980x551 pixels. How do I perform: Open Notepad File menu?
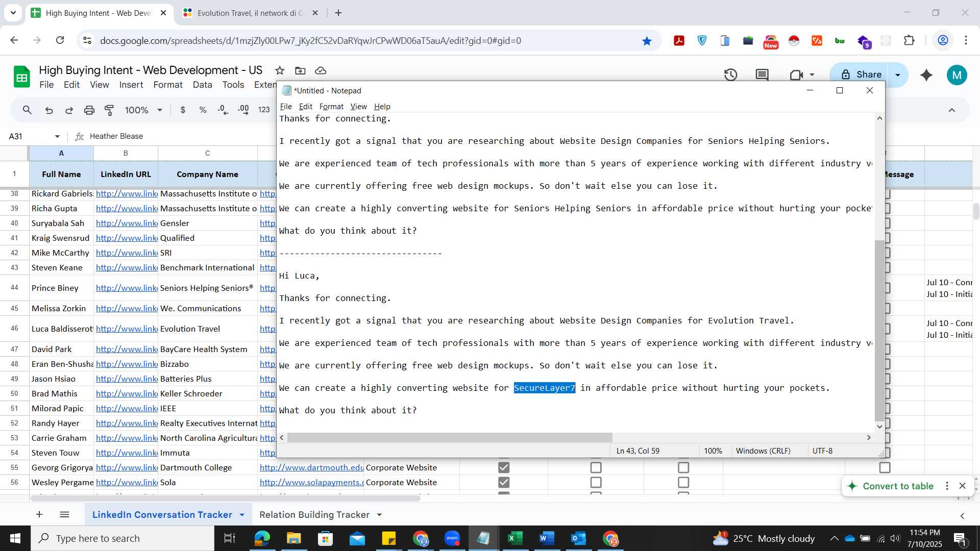point(286,107)
